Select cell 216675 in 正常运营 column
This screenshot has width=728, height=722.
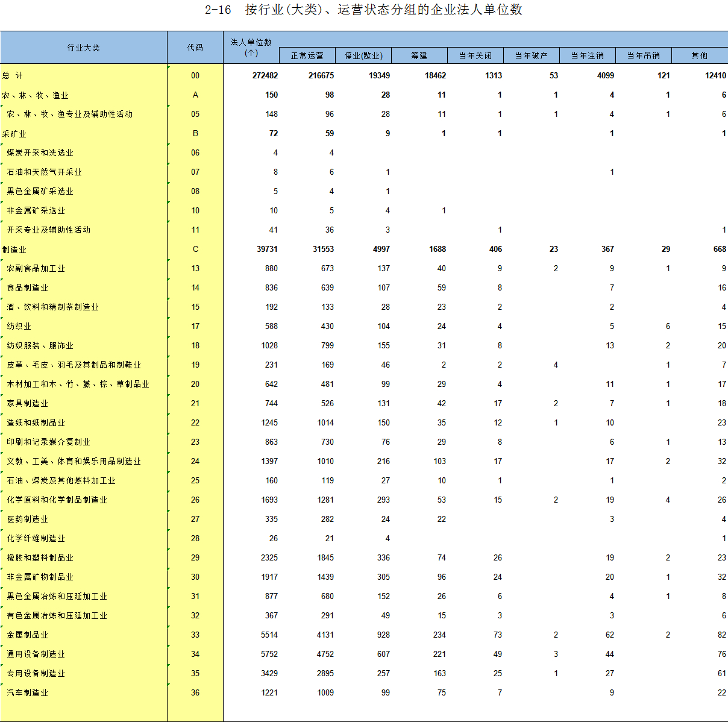click(321, 75)
